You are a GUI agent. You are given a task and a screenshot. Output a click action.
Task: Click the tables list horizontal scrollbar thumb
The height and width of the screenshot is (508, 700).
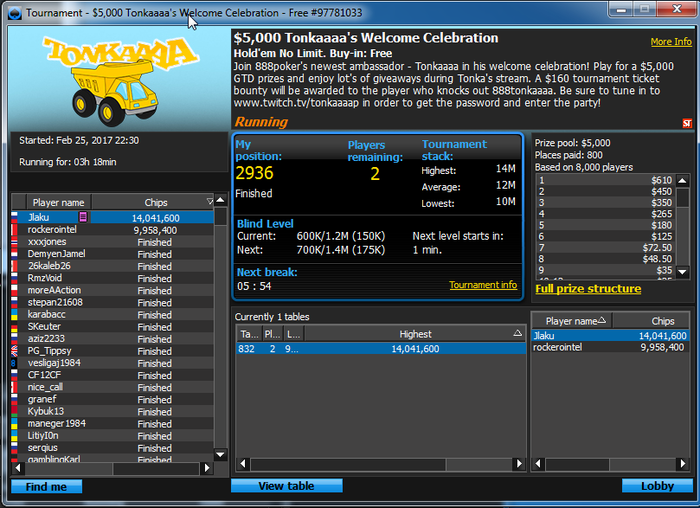tap(348, 464)
